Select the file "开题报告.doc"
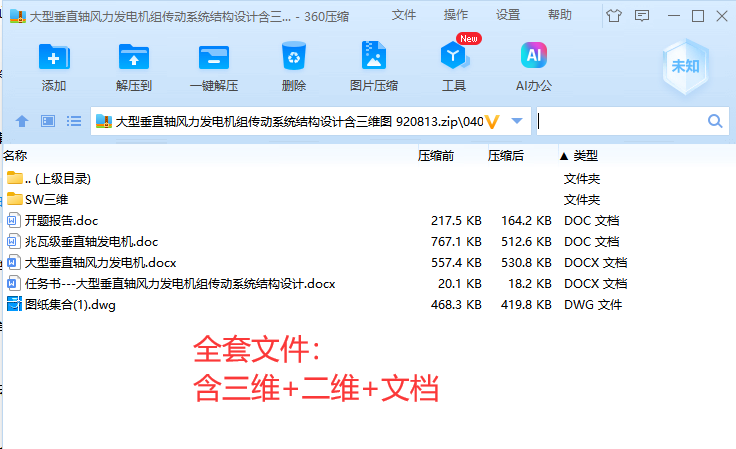The width and height of the screenshot is (736, 449). point(61,221)
